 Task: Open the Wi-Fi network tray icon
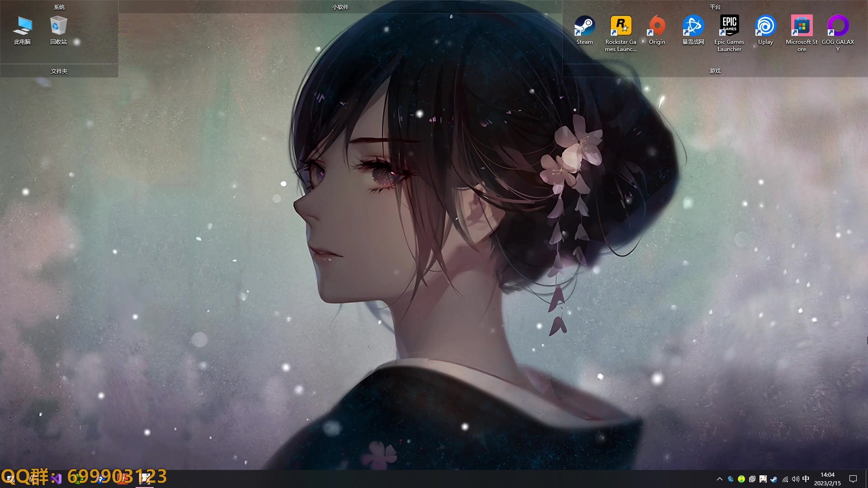click(785, 479)
